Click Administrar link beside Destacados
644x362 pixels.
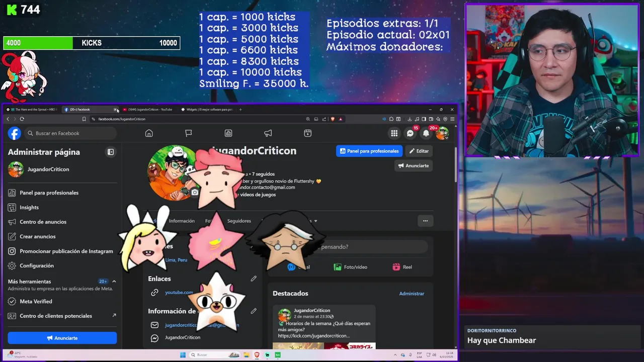click(x=412, y=294)
